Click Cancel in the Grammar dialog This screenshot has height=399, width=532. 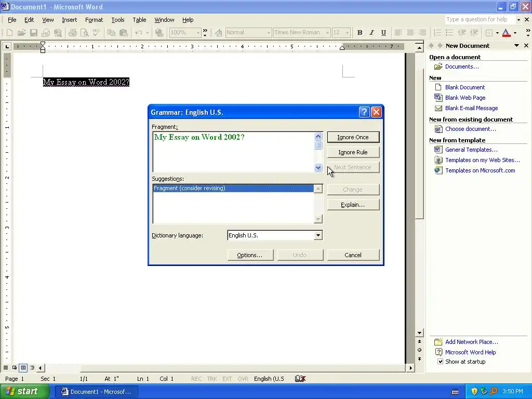353,255
